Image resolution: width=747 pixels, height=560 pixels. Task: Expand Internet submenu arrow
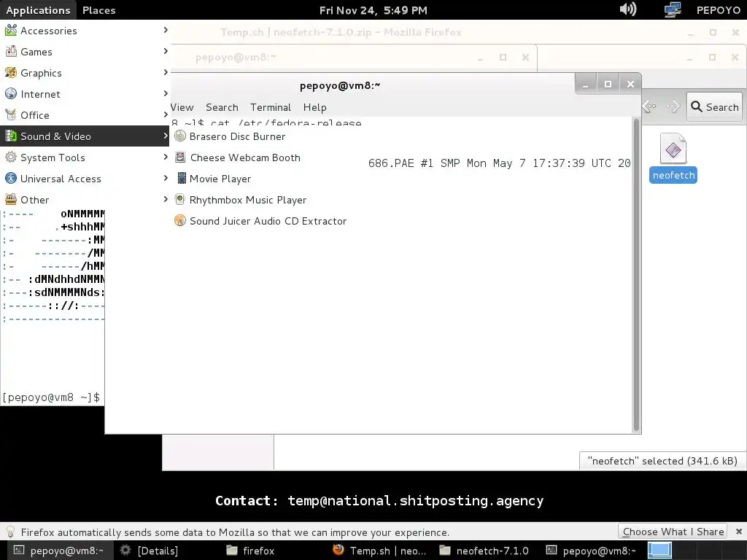pyautogui.click(x=166, y=93)
